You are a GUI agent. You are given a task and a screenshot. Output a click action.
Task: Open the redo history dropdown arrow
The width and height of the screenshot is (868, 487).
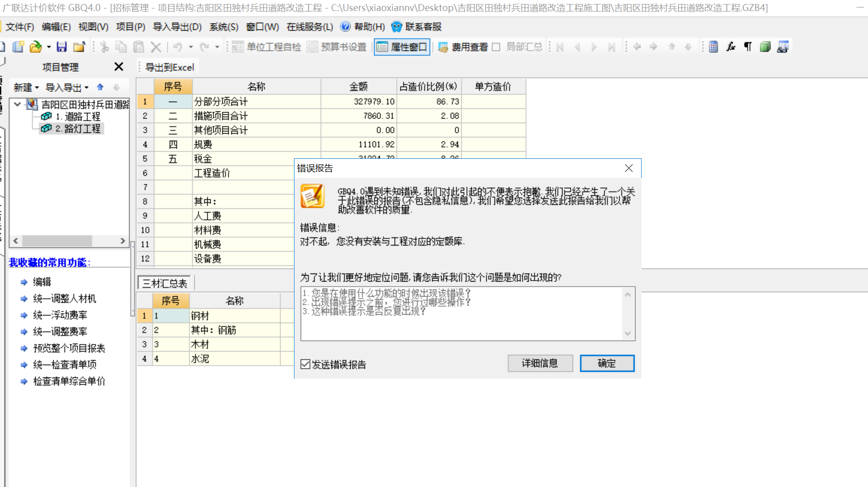click(x=217, y=47)
